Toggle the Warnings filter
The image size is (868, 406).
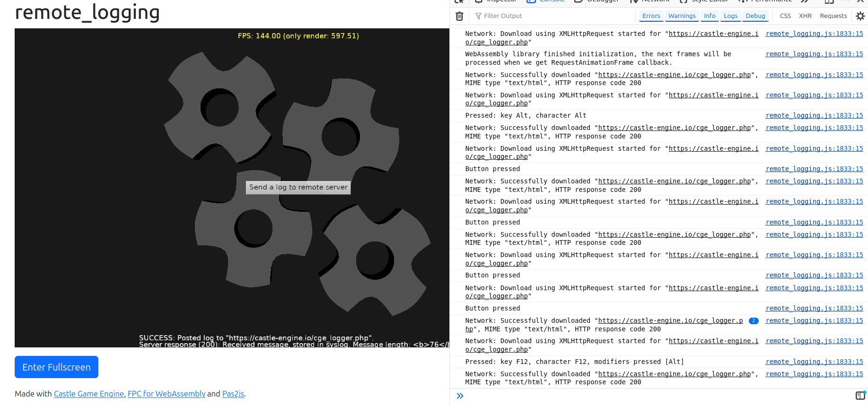click(x=682, y=16)
